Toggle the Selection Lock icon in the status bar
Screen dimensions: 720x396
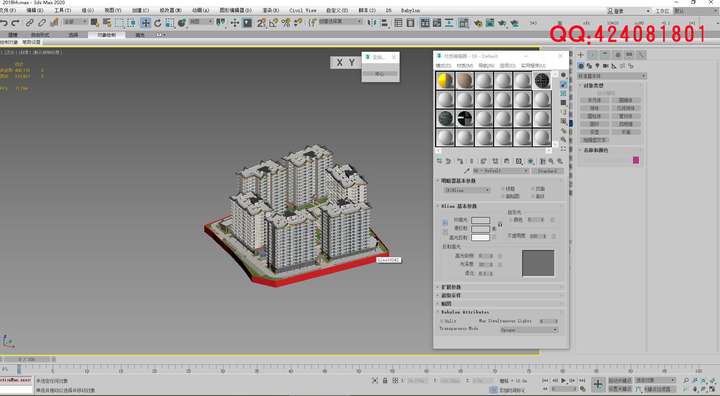pyautogui.click(x=385, y=380)
